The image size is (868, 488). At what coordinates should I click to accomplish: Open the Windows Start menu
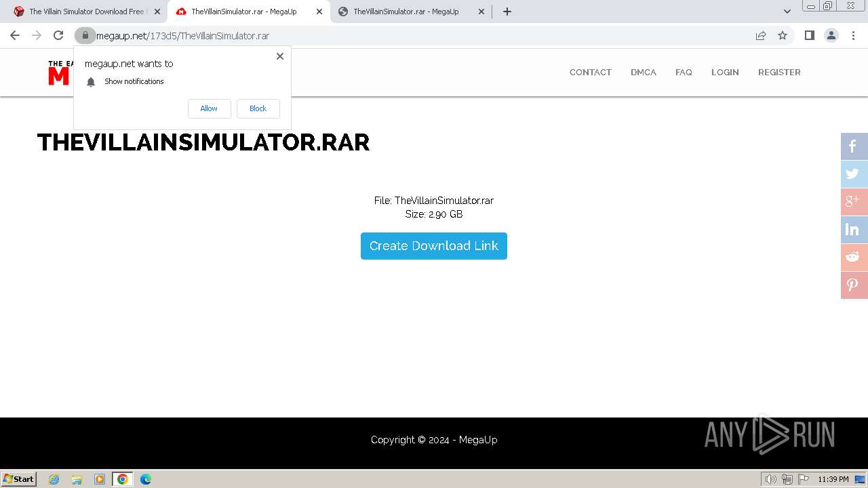[x=19, y=479]
